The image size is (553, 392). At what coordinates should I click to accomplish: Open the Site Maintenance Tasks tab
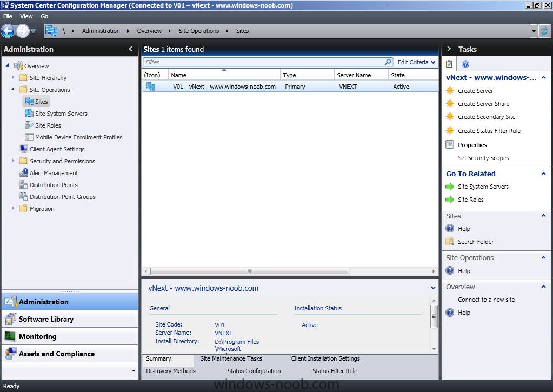pos(231,358)
